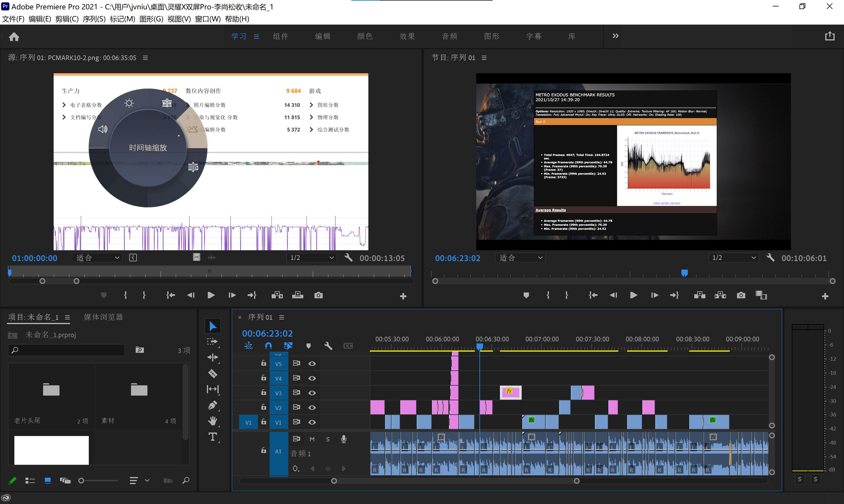Select the Pen tool
844x504 pixels.
click(x=213, y=405)
